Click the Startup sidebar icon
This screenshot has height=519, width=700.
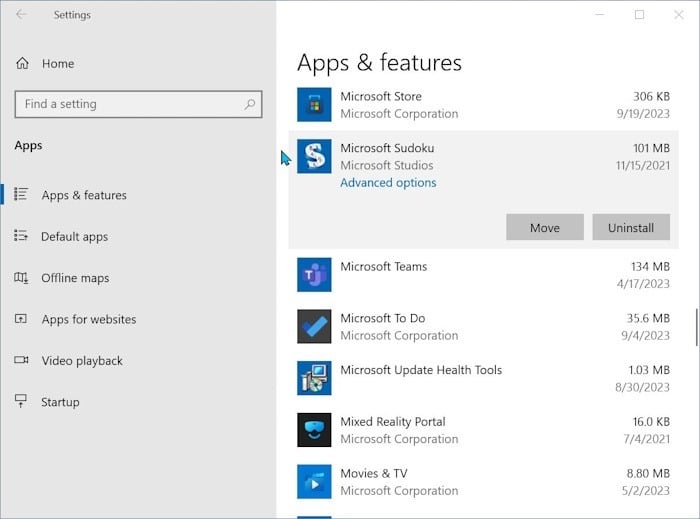pos(21,400)
